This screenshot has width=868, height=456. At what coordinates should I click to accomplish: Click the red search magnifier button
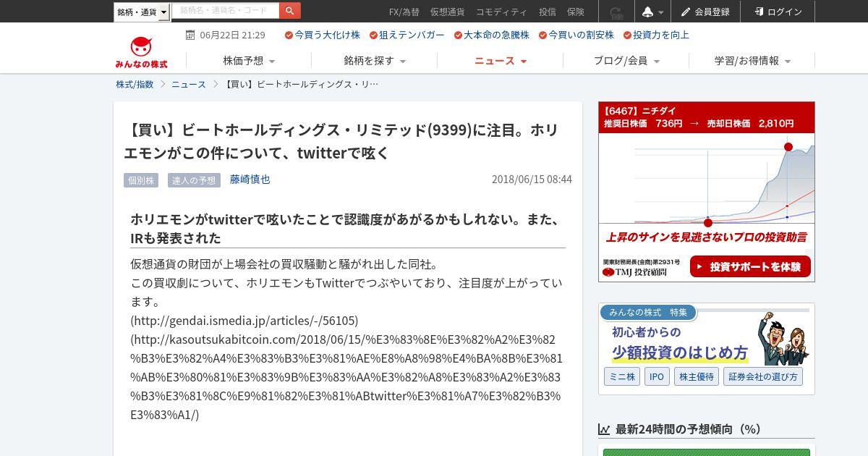(290, 11)
